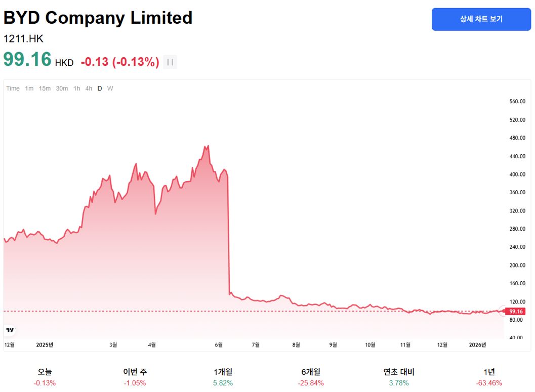
Task: Choose the 1개월 performance period
Action: pyautogui.click(x=223, y=377)
